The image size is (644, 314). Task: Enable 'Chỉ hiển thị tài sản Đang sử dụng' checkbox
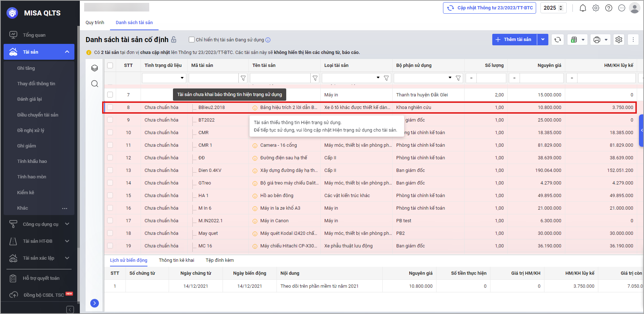tap(192, 40)
